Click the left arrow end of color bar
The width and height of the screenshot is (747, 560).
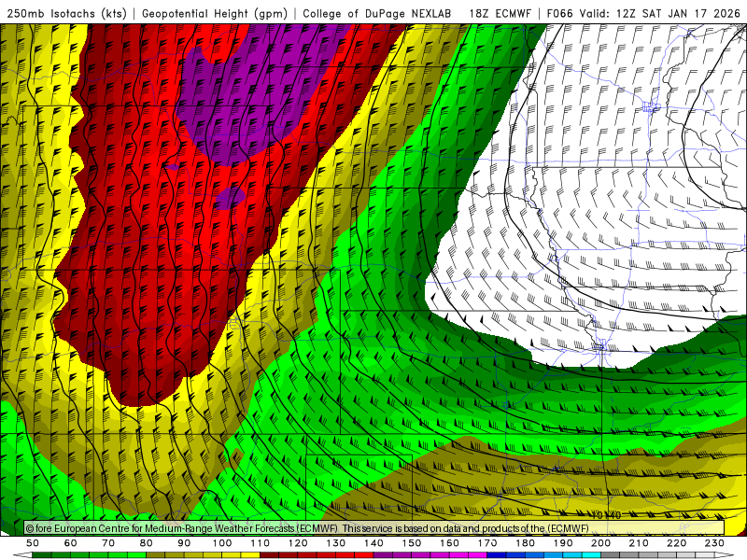[x=22, y=555]
